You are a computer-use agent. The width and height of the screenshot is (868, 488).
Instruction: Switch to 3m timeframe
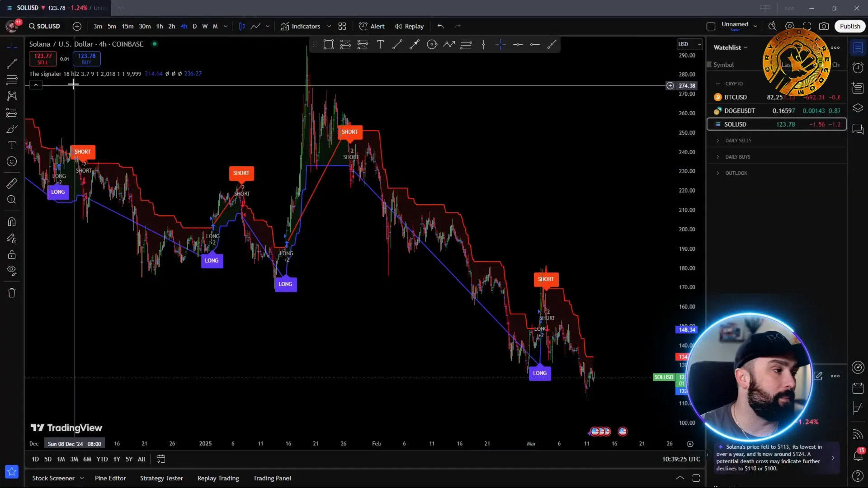98,26
